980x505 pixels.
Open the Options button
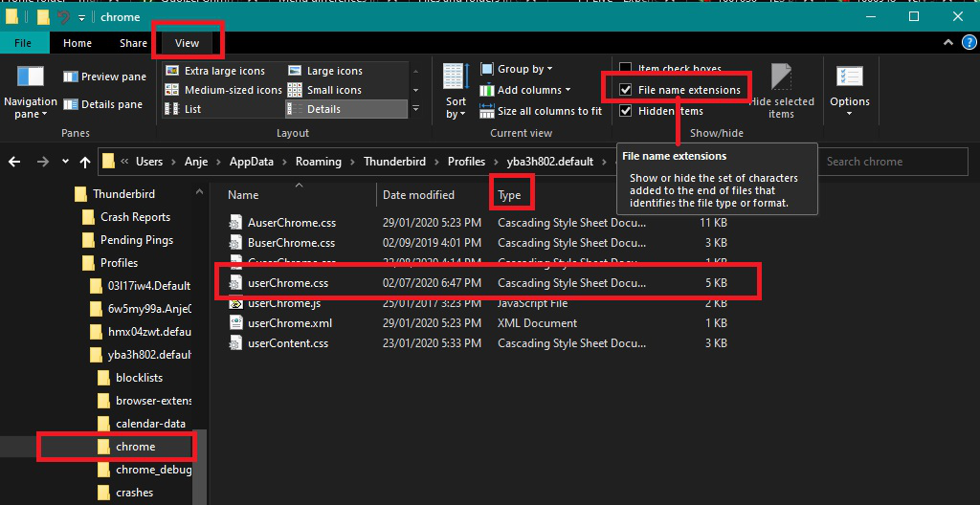(849, 92)
